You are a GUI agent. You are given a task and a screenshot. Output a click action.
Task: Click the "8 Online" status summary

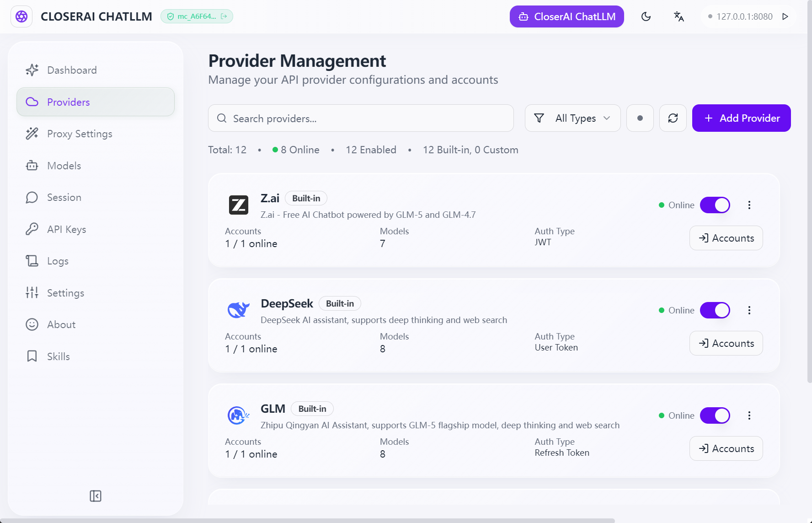pyautogui.click(x=296, y=150)
